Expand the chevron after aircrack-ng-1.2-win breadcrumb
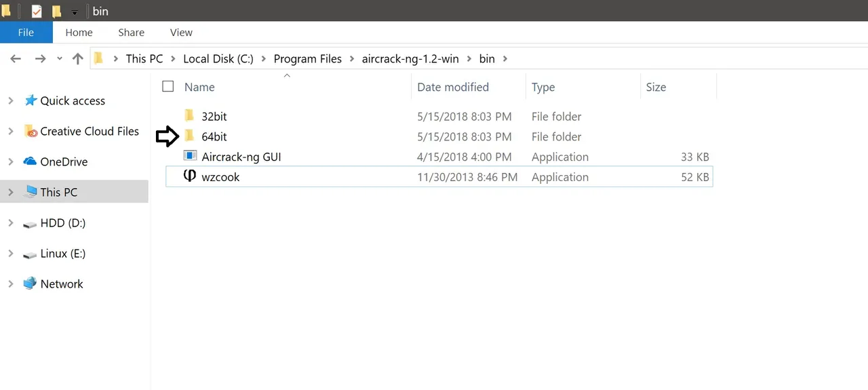This screenshot has height=390, width=868. [x=469, y=59]
